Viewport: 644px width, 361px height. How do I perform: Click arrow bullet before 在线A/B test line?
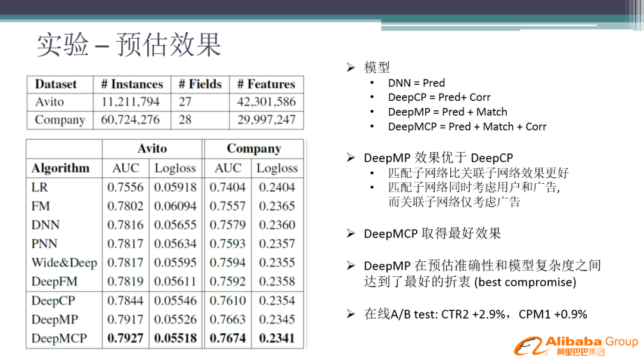[x=351, y=314]
